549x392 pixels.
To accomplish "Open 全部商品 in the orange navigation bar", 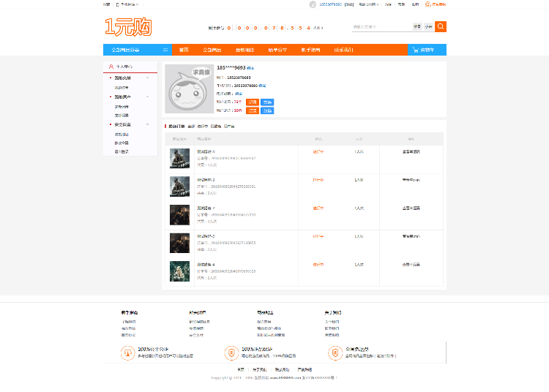I will pos(212,50).
